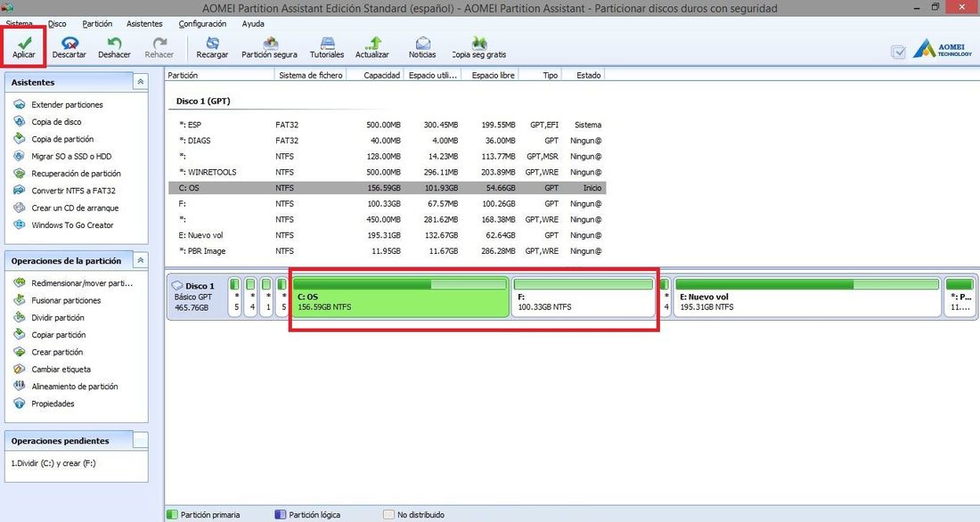Select Cambiar etiqueta operation
Image resolution: width=980 pixels, height=522 pixels.
pos(61,369)
